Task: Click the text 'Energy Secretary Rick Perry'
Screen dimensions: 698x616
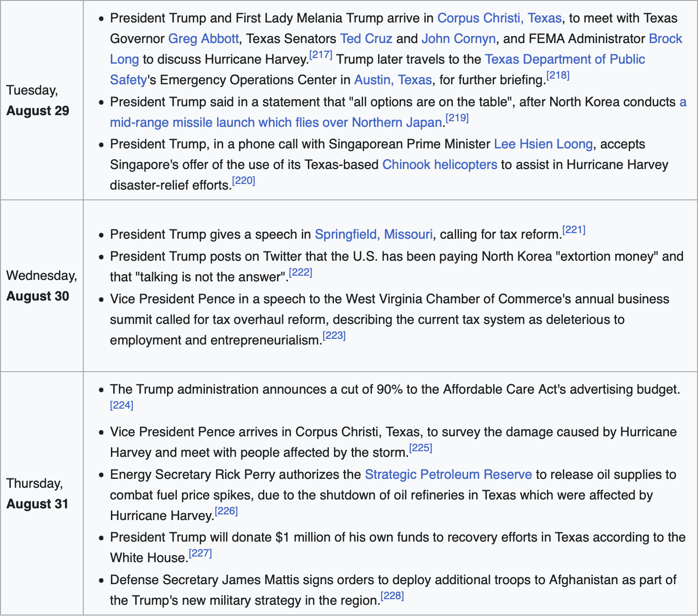Action: click(192, 475)
